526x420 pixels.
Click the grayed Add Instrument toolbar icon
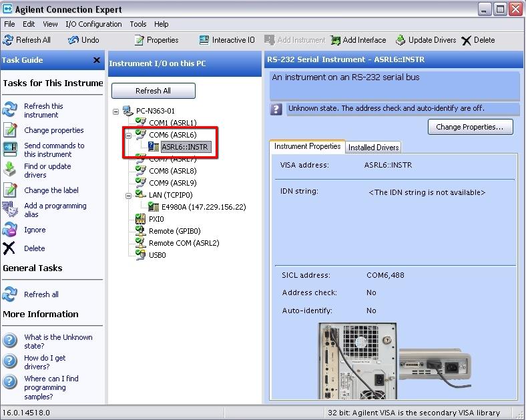pyautogui.click(x=270, y=40)
